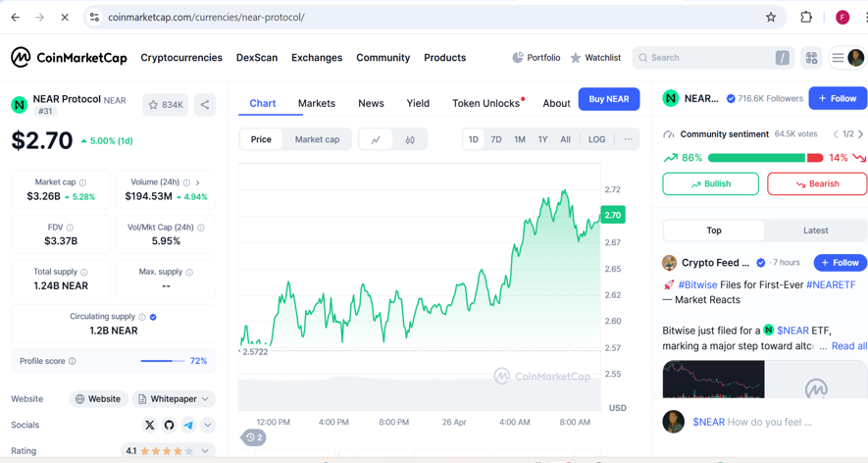Go to previous community sentiment page
Image resolution: width=868 pixels, height=463 pixels.
pos(836,134)
